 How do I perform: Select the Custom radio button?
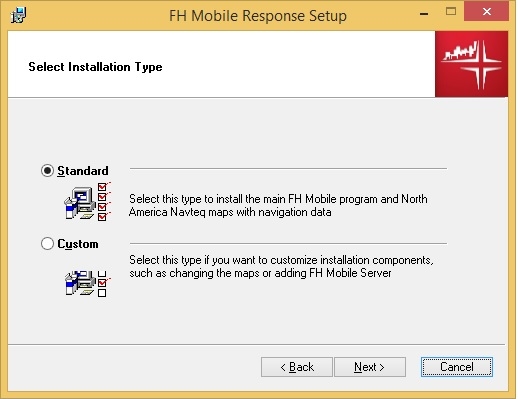[47, 243]
